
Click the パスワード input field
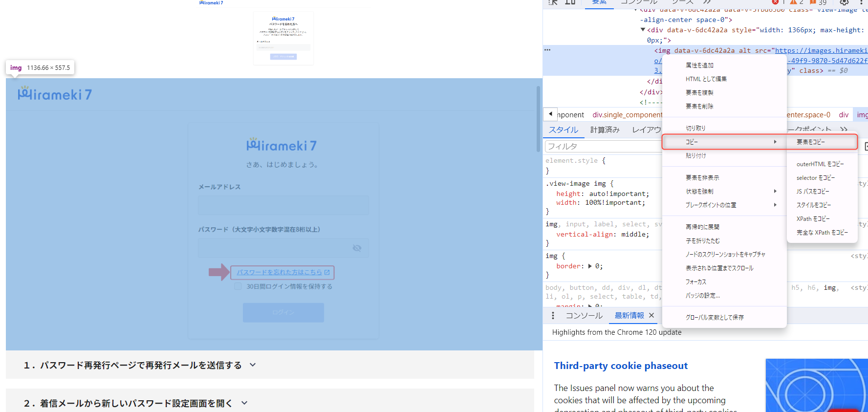tap(283, 248)
